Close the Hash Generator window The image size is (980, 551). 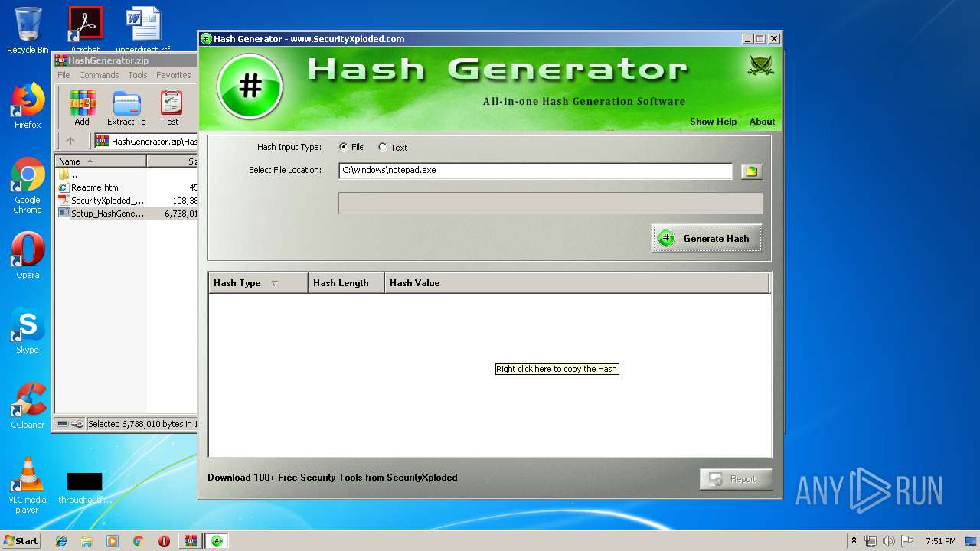(774, 39)
